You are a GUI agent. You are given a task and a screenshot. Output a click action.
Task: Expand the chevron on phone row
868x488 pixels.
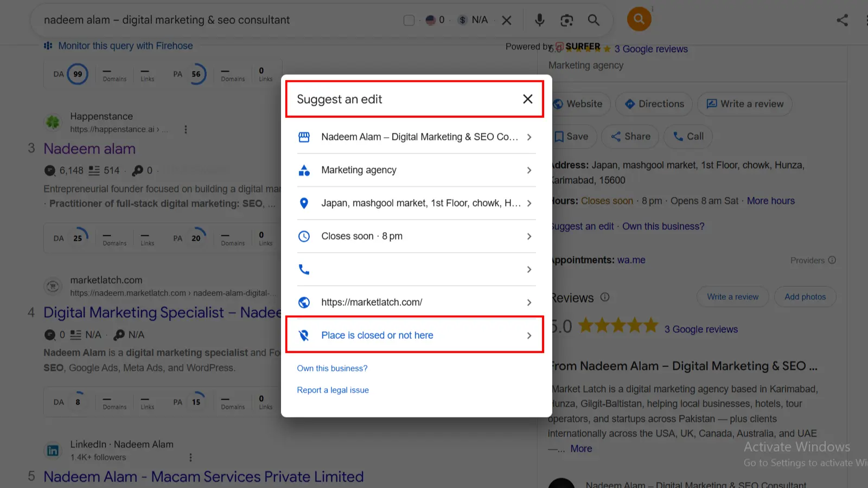pyautogui.click(x=529, y=269)
